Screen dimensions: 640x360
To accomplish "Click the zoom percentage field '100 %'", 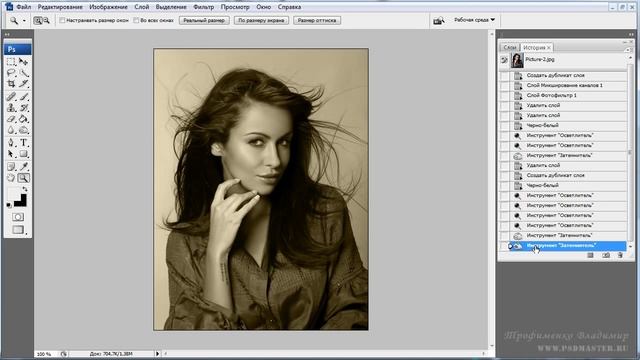I will tap(44, 354).
